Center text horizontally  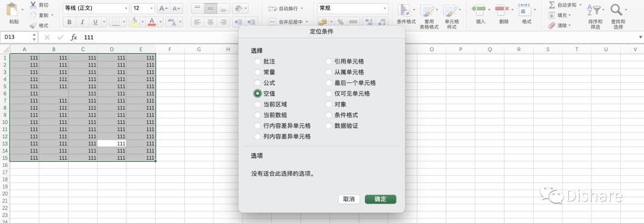210,22
